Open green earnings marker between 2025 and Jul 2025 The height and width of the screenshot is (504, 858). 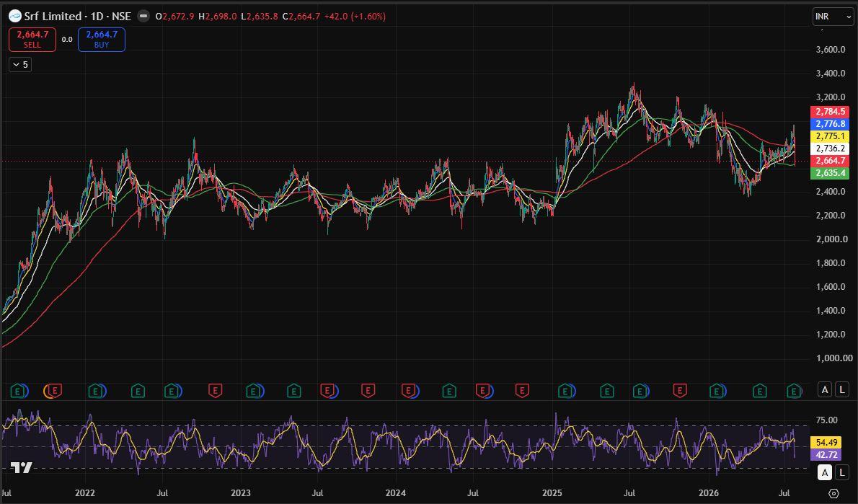[607, 391]
